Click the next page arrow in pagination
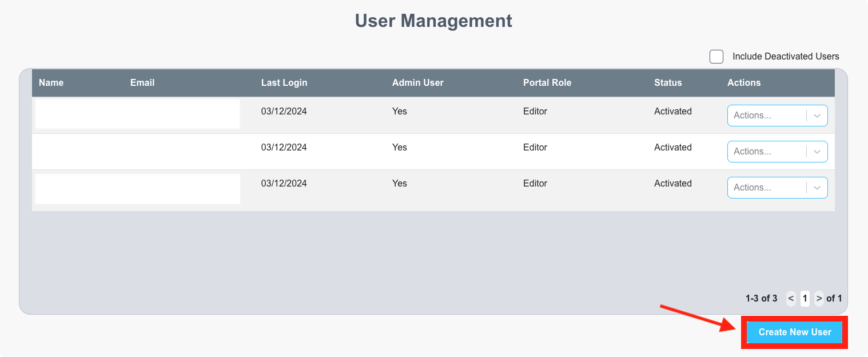This screenshot has height=357, width=868. [819, 298]
